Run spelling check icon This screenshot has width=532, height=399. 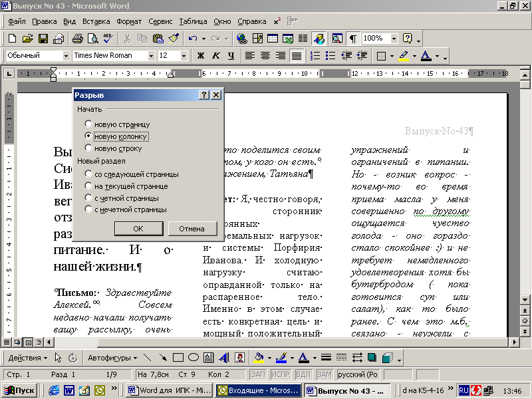click(x=108, y=39)
